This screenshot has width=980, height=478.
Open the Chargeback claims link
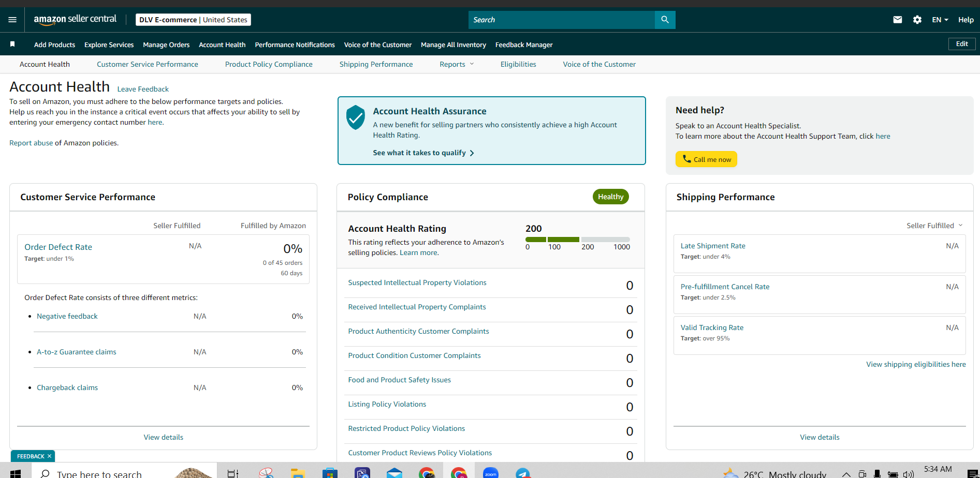(x=67, y=387)
